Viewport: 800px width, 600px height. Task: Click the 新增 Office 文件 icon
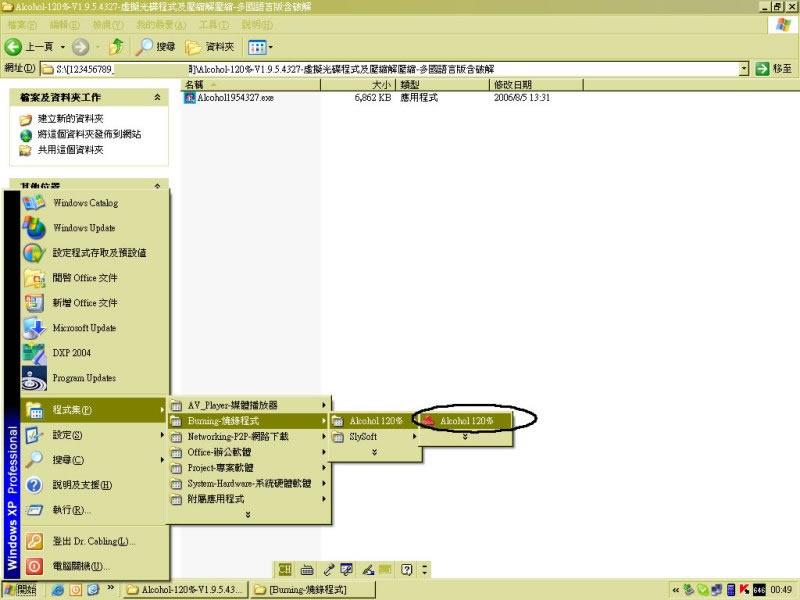[x=35, y=303]
